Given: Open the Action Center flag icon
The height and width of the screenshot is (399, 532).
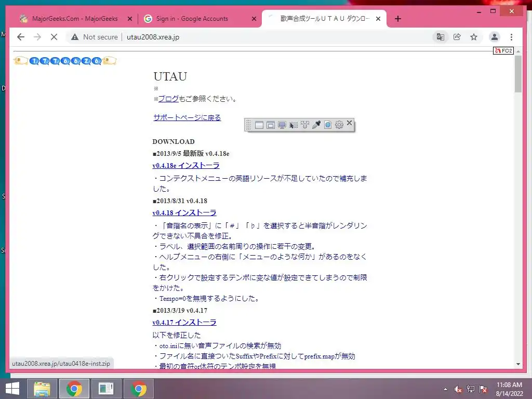Looking at the screenshot, I should (483, 389).
